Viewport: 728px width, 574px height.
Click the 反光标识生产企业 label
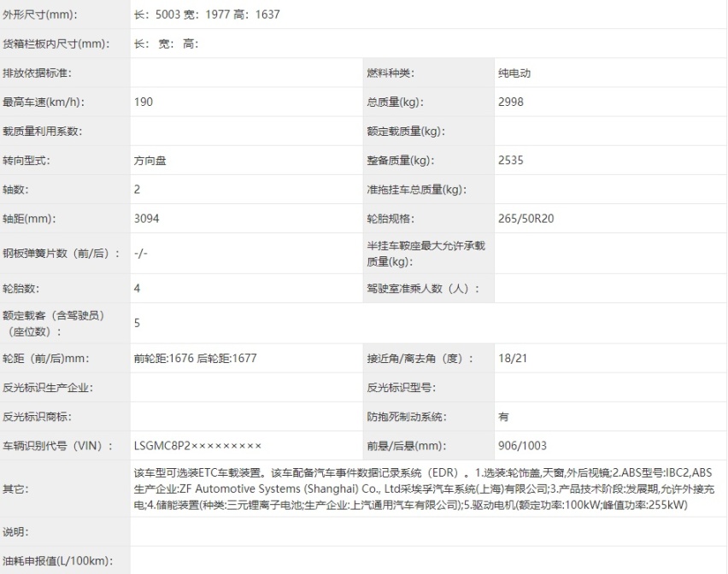click(x=48, y=388)
